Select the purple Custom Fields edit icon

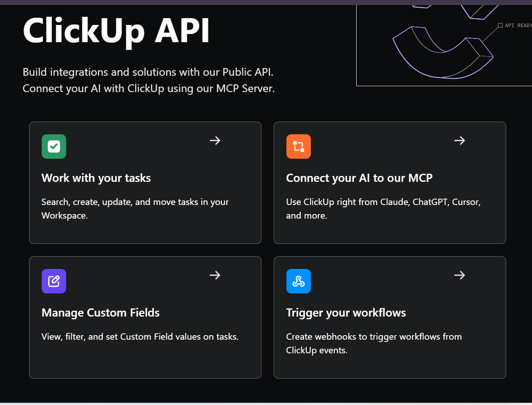click(53, 281)
